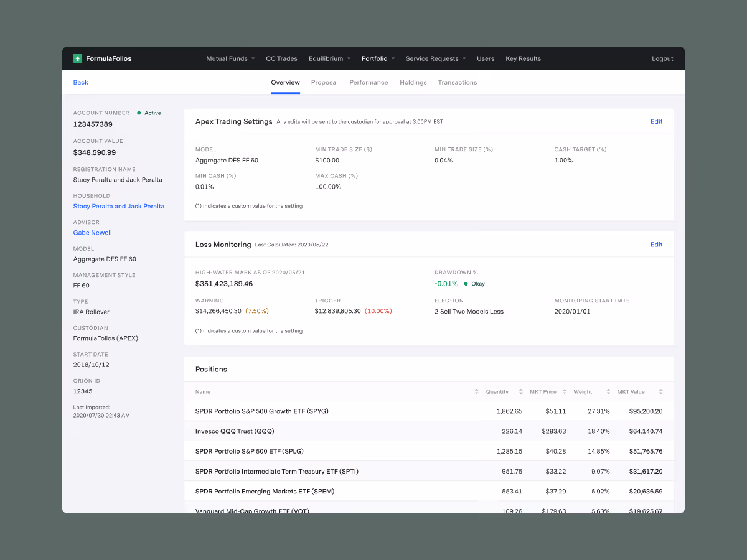Click SPLG quantity 1,285.15
The width and height of the screenshot is (747, 560).
509,451
